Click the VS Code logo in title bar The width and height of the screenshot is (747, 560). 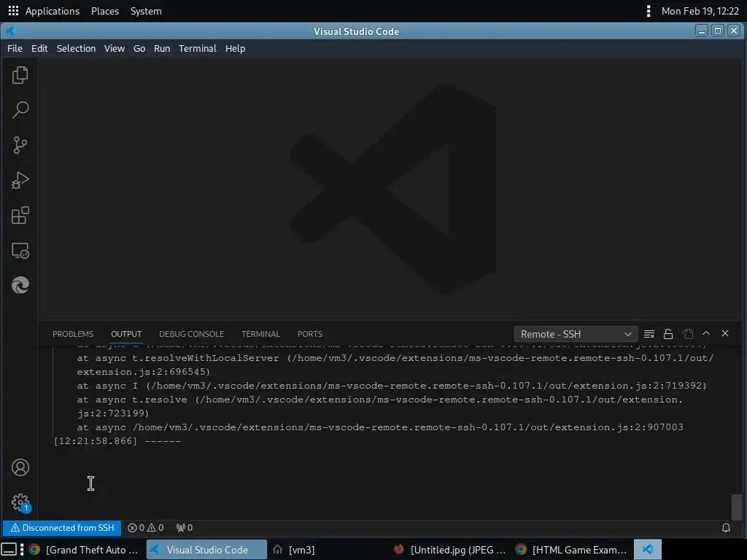click(x=10, y=31)
